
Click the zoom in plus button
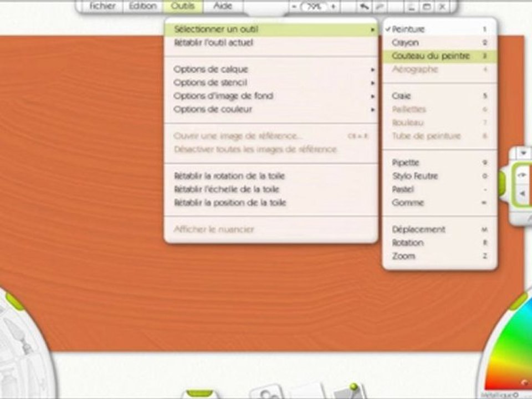(333, 7)
